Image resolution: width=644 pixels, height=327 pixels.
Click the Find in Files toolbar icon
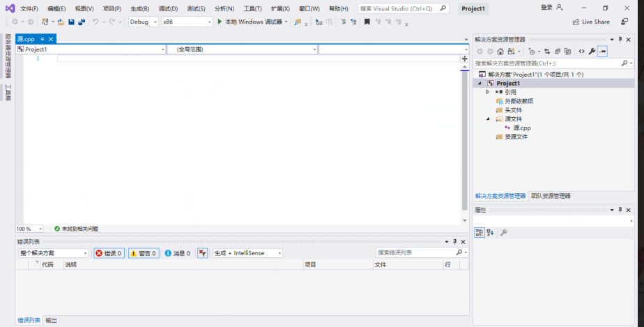[x=298, y=22]
